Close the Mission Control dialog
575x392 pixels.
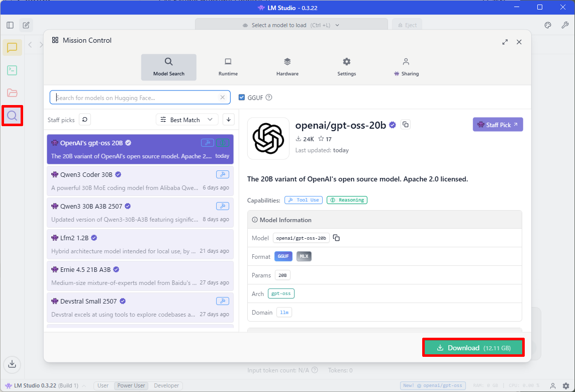tap(519, 42)
